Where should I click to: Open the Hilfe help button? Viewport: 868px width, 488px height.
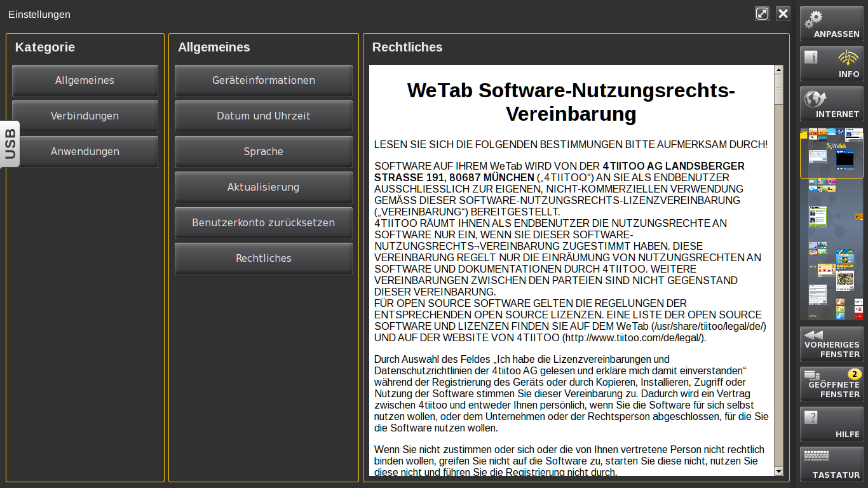point(831,424)
